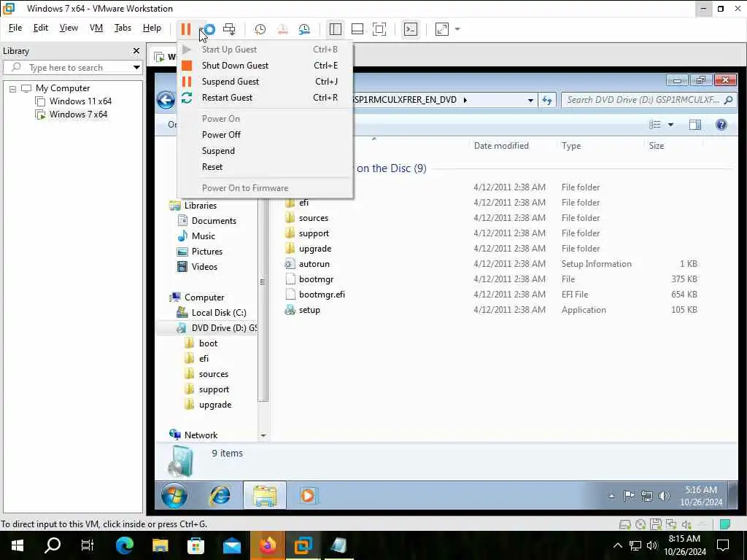Select Windows 11 x64 in library
Viewport: 747px width, 560px height.
(x=80, y=101)
